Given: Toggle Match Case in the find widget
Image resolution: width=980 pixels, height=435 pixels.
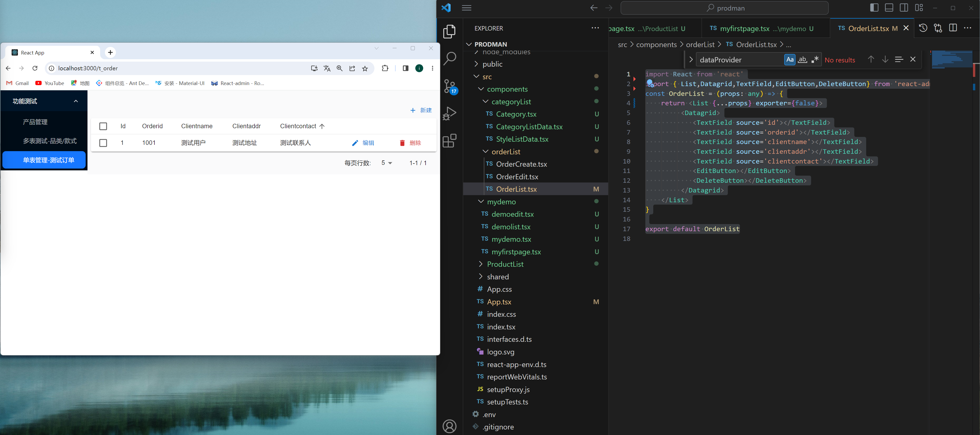Looking at the screenshot, I should [x=790, y=59].
